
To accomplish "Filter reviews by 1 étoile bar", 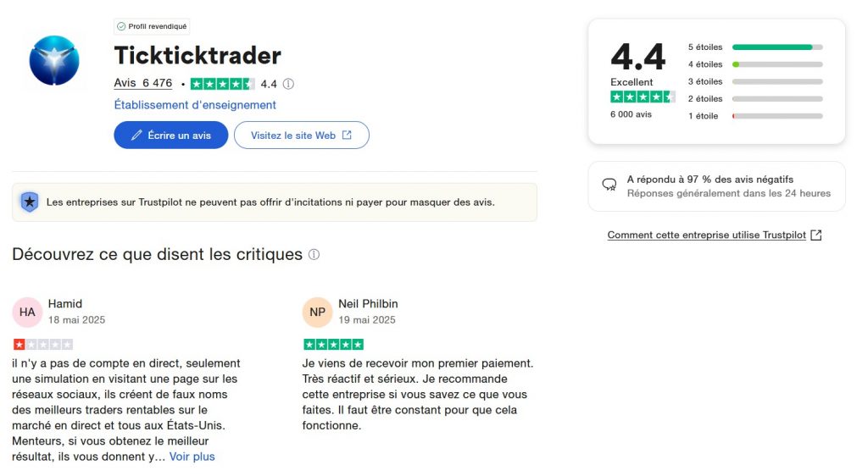I will pos(776,116).
